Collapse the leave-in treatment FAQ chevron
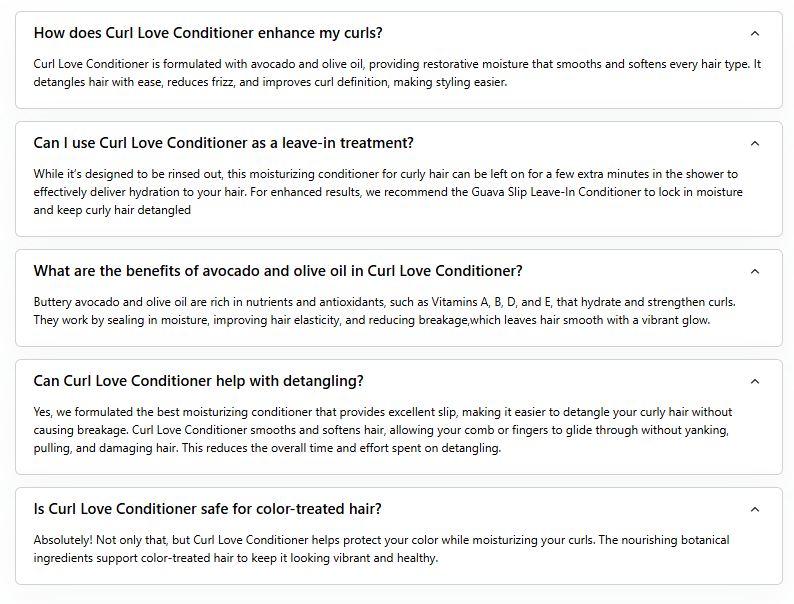794x604 pixels. tap(755, 143)
